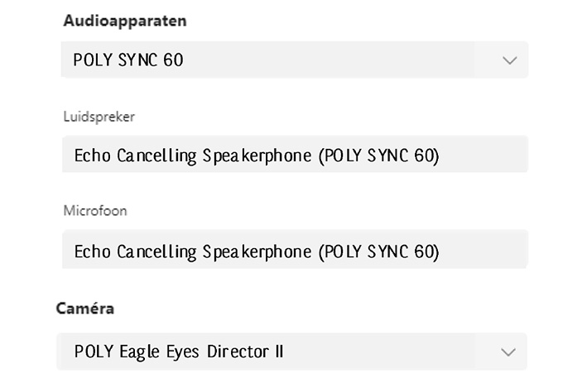Select the Luidspreker speaker device field

294,155
